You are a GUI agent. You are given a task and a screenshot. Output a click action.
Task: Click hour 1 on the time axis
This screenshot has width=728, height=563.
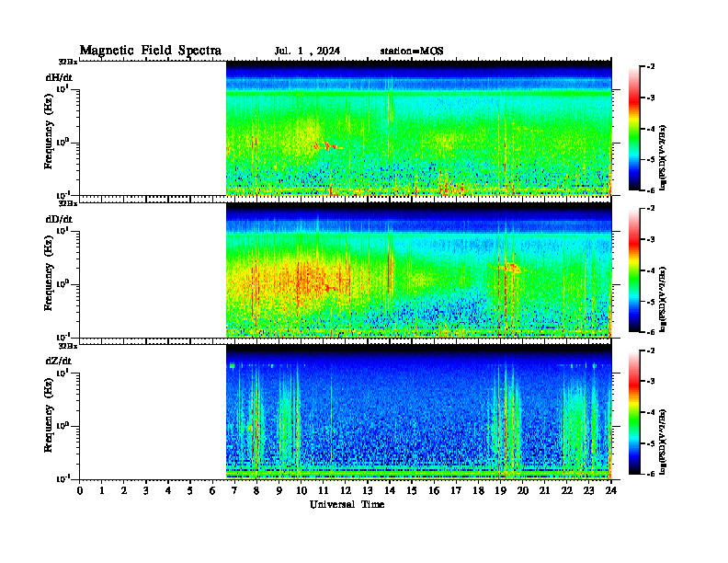102,491
